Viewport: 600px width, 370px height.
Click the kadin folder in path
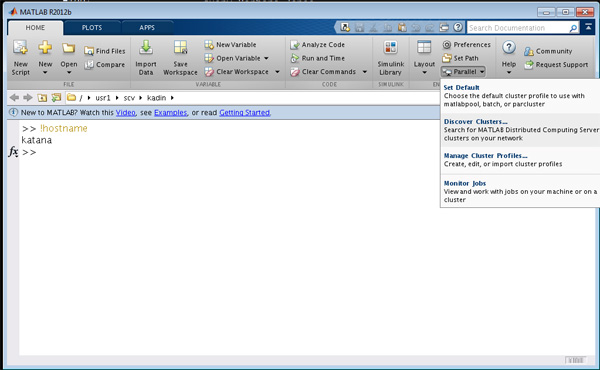(x=157, y=98)
